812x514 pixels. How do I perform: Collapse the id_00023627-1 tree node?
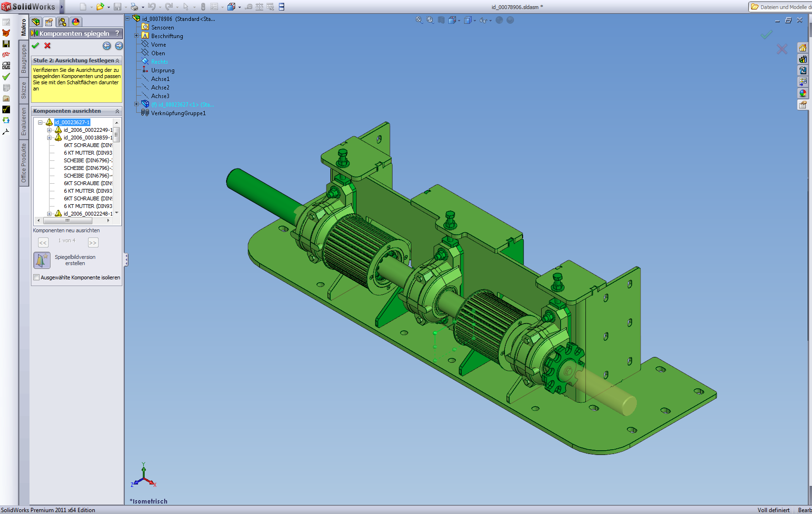(40, 122)
